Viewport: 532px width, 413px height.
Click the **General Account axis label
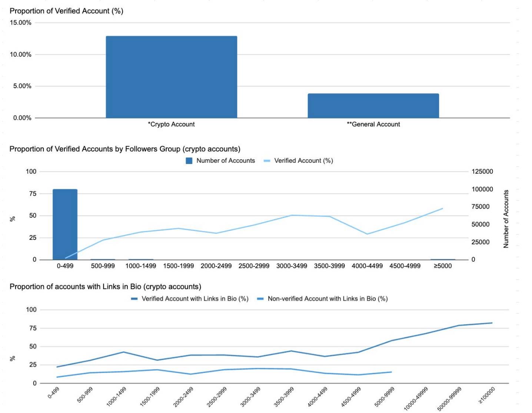(373, 124)
